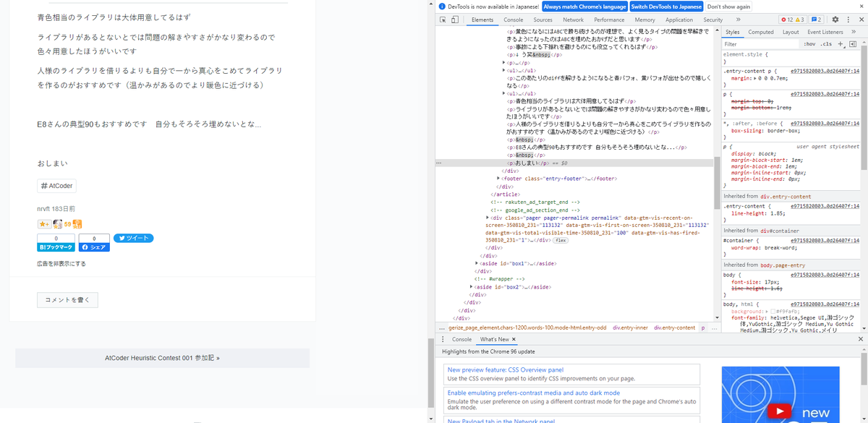Image resolution: width=868 pixels, height=423 pixels.
Task: Open the Sources tab
Action: [x=542, y=20]
